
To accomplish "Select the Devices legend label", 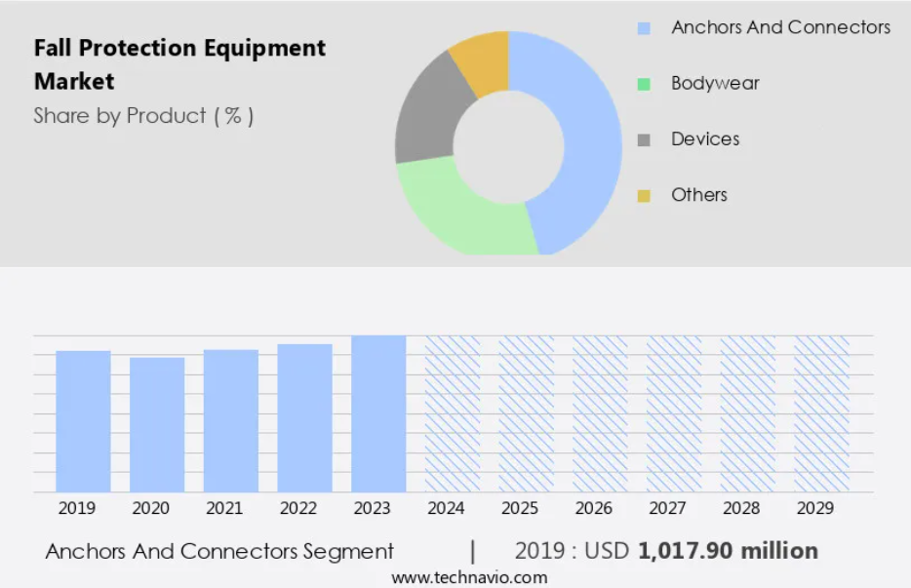I will coord(705,138).
